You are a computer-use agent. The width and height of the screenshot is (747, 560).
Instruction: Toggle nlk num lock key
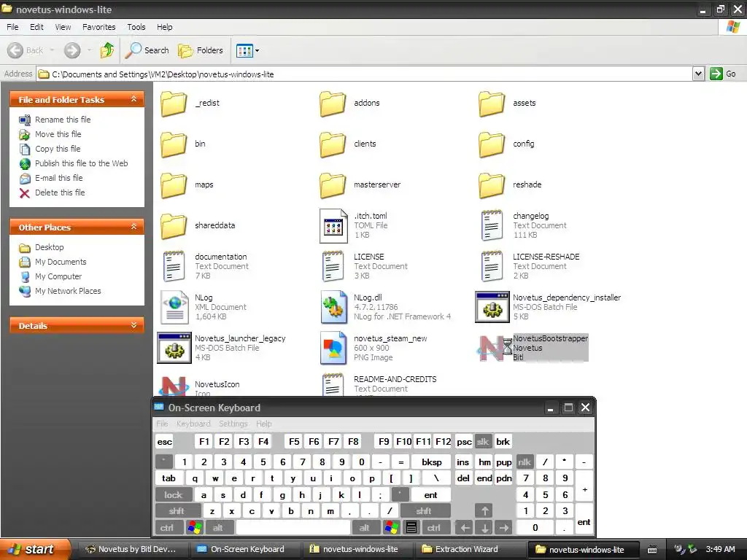[x=525, y=462]
